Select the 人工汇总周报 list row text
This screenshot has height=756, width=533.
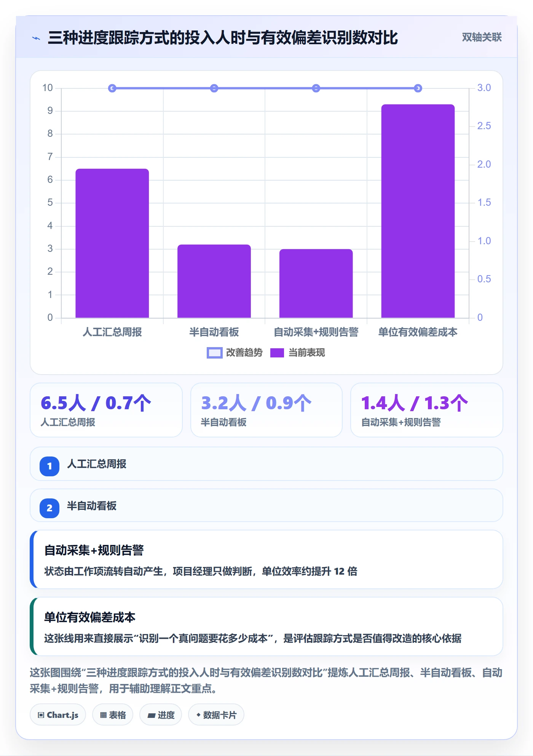coord(97,464)
